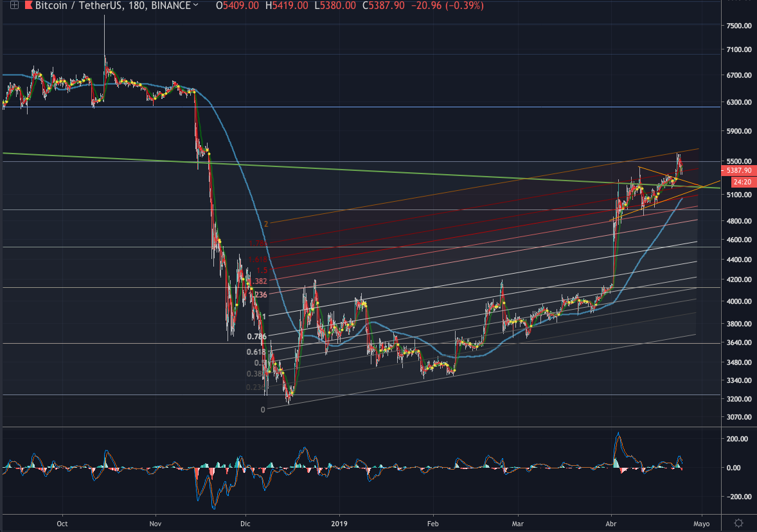Click the 4400.00 price scale label
Viewport: 757px width, 532px height.
pos(738,259)
